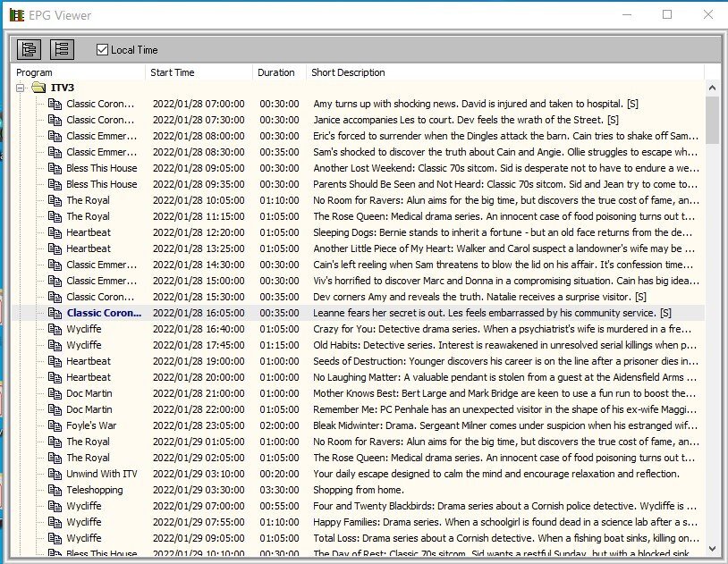Screen dimensions: 728x564
Task: Click the icon next to Unwind With ITV
Action: (55, 474)
